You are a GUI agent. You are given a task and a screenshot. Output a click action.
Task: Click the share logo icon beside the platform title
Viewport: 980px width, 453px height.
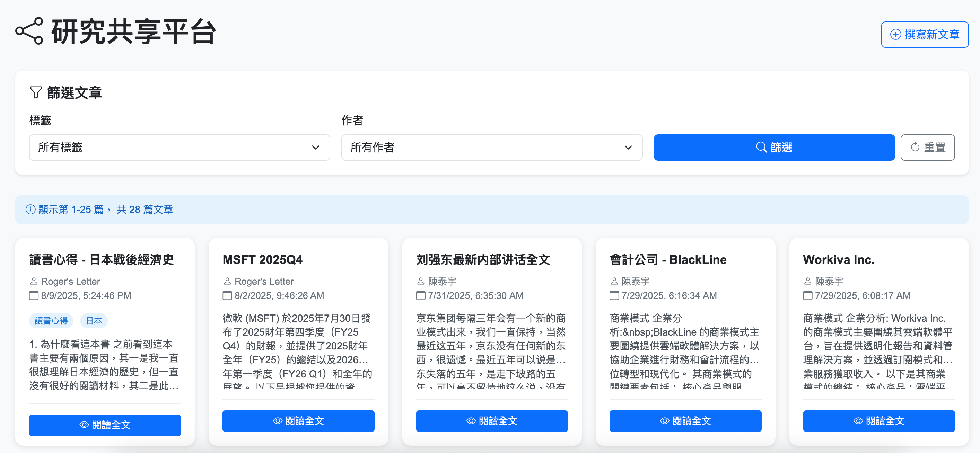[x=29, y=31]
